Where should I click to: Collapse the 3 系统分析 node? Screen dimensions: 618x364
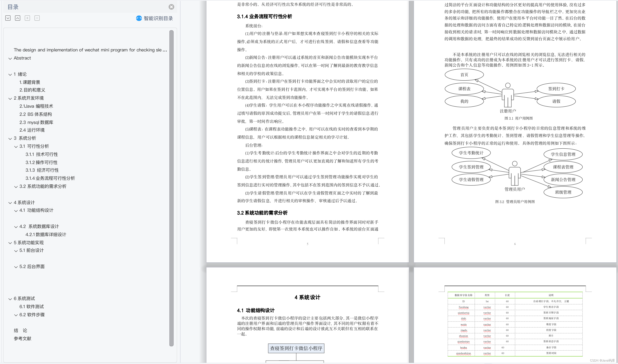tap(10, 139)
